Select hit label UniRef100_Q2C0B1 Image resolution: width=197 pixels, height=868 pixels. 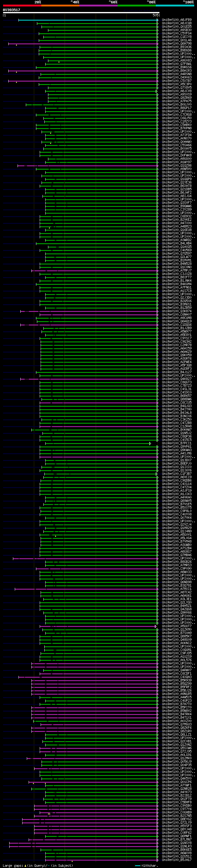(x=177, y=741)
